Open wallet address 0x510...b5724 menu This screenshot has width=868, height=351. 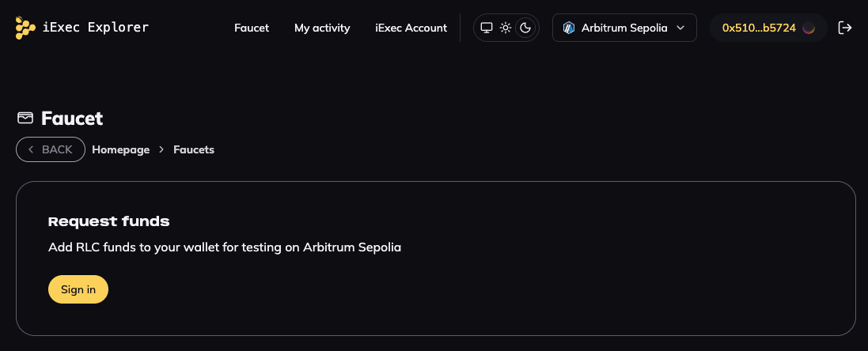pos(758,28)
